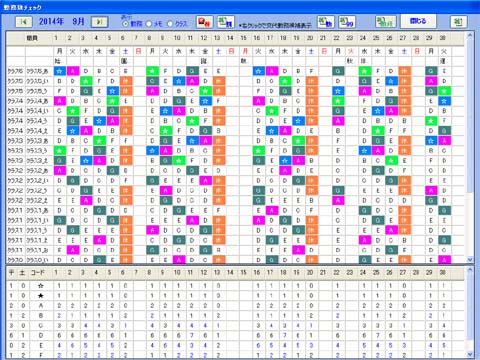Click the Excel icon left of the 99 icon
The image size is (480, 360).
(x=326, y=22)
